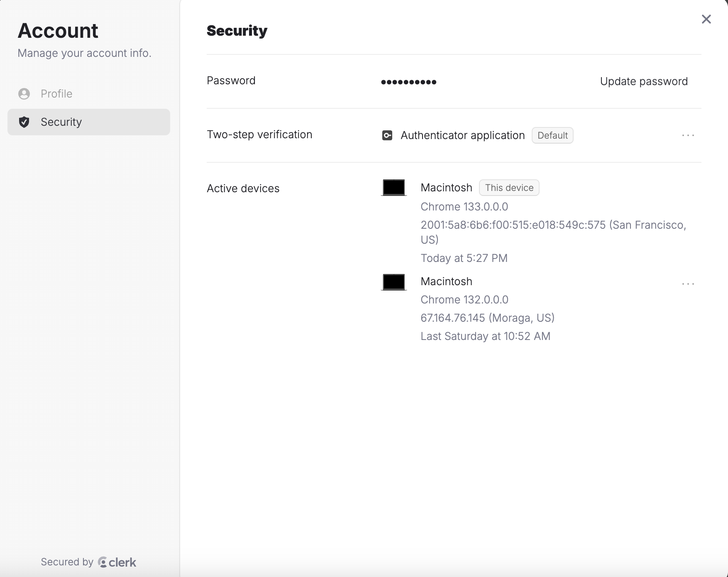
Task: Click the Profile avatar icon in sidebar
Action: pos(24,94)
